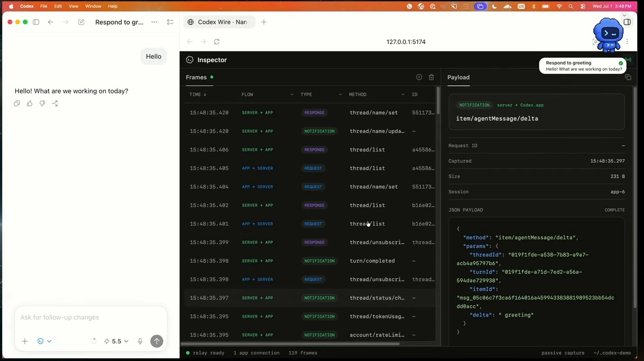Click the frames horizontal scrollbar

coord(290,344)
